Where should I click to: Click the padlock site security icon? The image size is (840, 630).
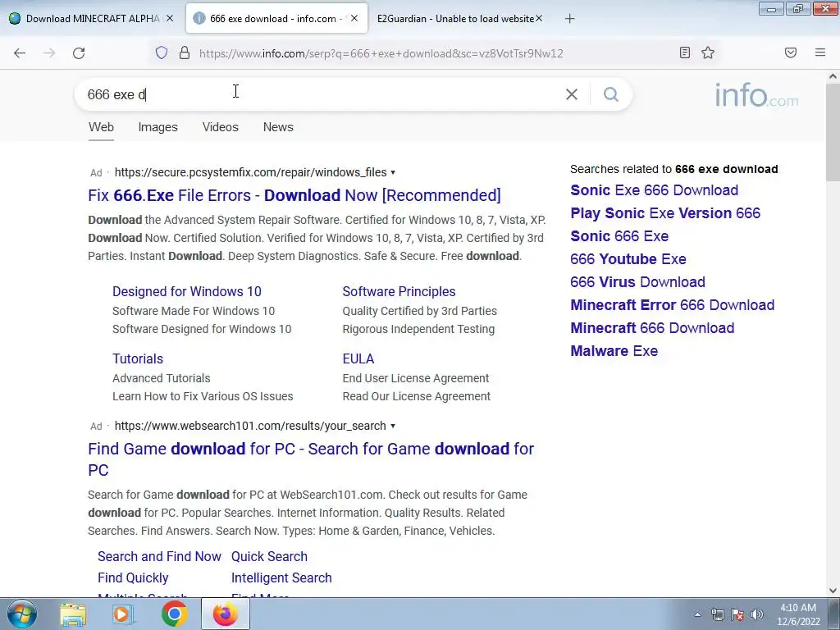[x=185, y=52]
